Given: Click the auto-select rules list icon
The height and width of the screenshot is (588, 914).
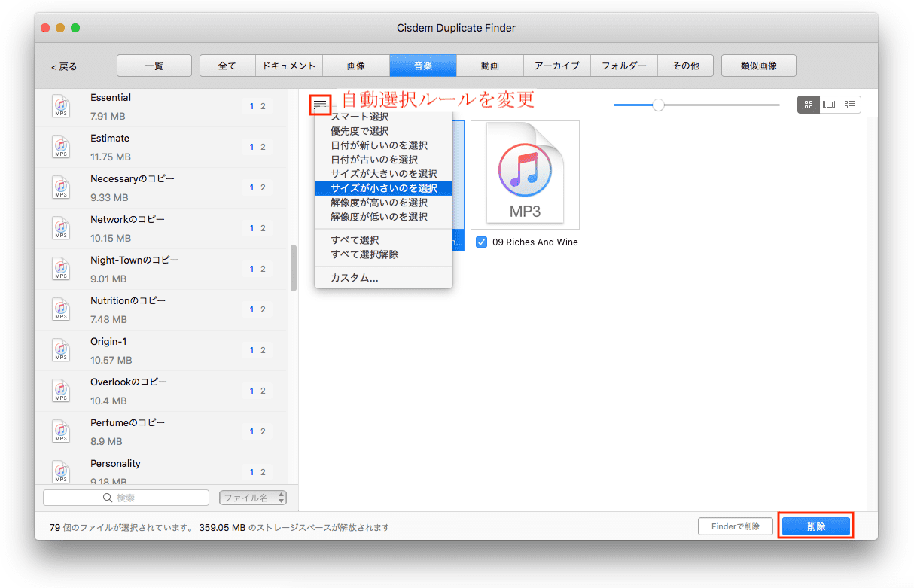Looking at the screenshot, I should (x=321, y=104).
